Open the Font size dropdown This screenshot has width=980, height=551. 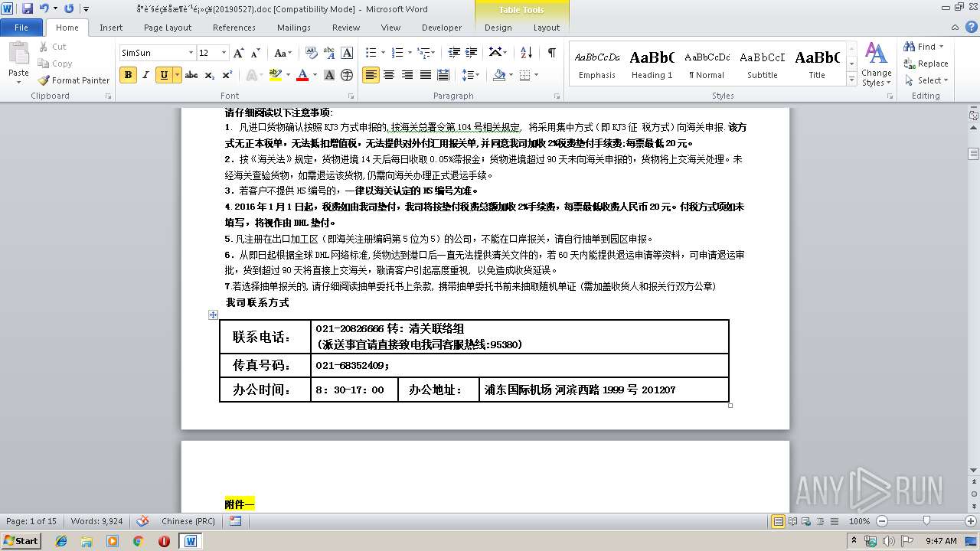(224, 53)
